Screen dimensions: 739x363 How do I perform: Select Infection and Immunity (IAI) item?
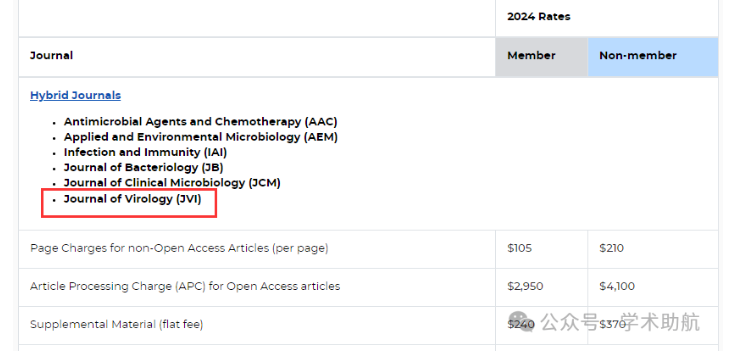[x=145, y=152]
